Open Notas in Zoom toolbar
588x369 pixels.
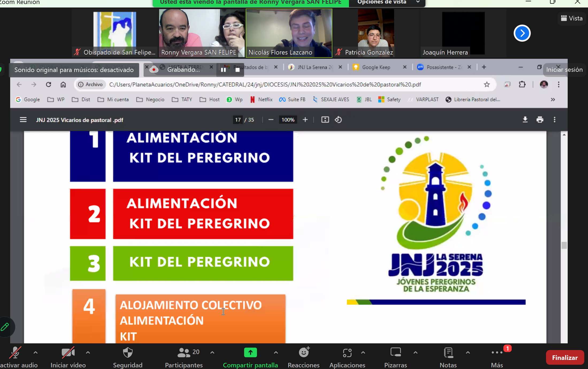448,357
